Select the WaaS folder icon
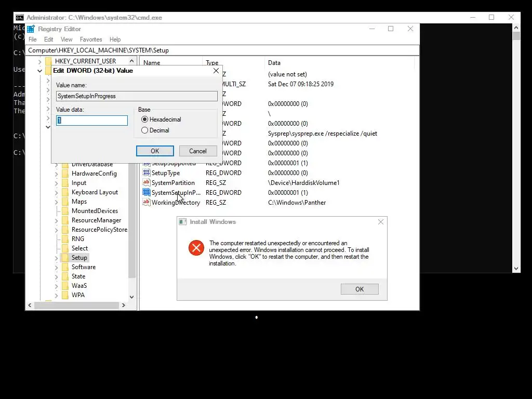This screenshot has width=532, height=399. click(x=65, y=286)
